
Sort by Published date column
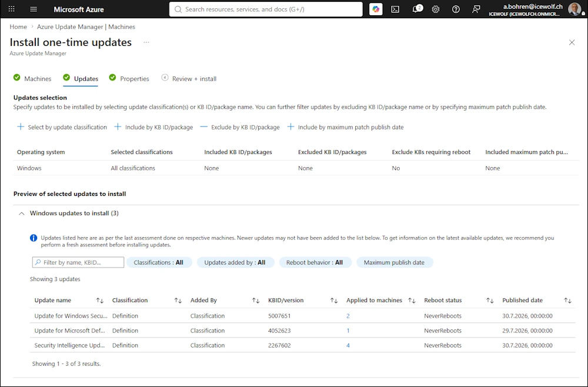click(x=568, y=301)
